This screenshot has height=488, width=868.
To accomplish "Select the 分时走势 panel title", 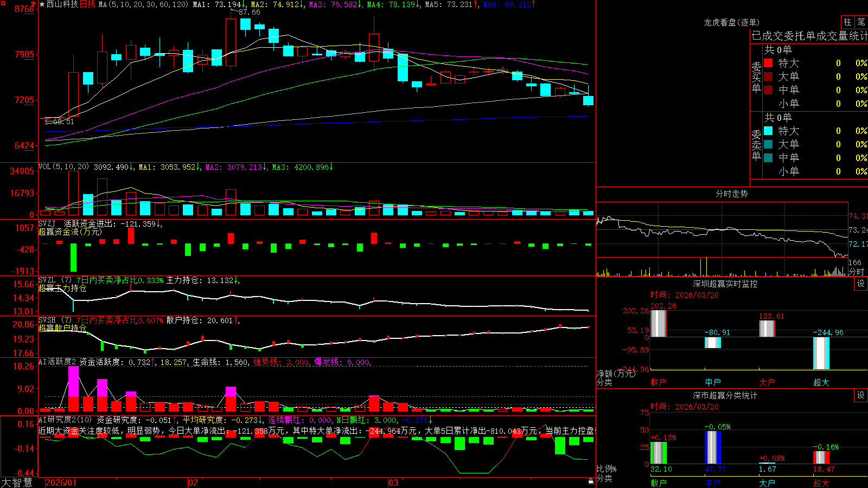I will coord(731,194).
